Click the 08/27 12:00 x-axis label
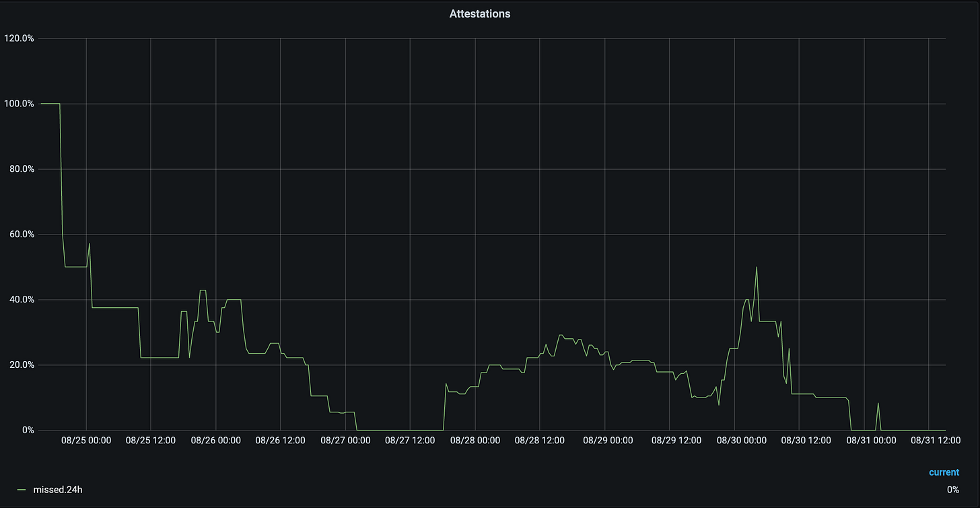The image size is (980, 508). pos(410,441)
